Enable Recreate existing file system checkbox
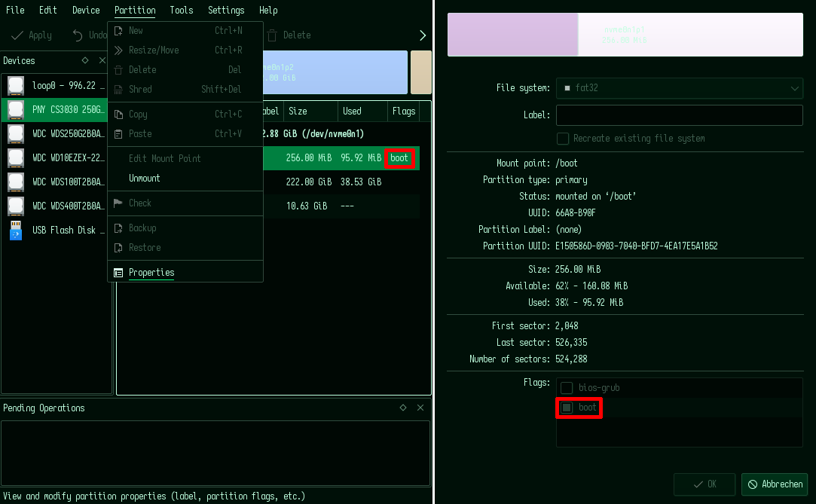Viewport: 816px width, 504px height. (x=563, y=139)
